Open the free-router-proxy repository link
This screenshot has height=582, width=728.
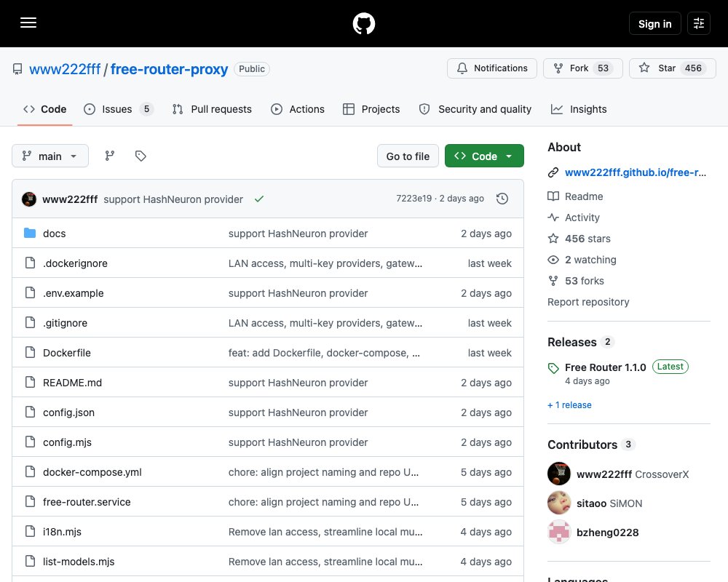(x=169, y=69)
